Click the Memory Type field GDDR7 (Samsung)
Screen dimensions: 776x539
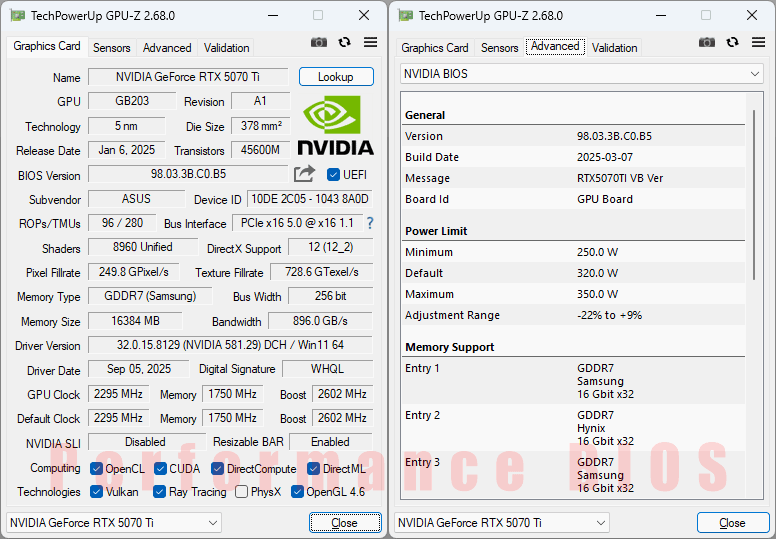click(150, 296)
